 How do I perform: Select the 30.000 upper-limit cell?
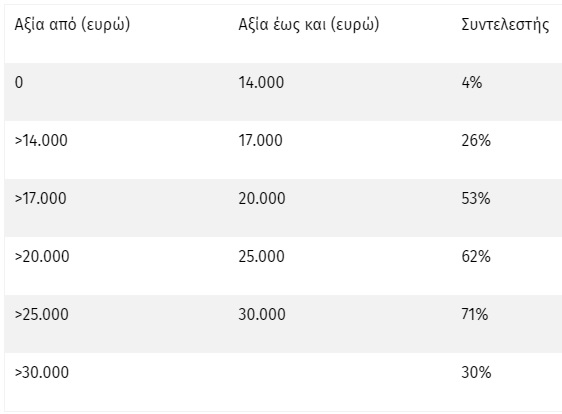point(262,314)
